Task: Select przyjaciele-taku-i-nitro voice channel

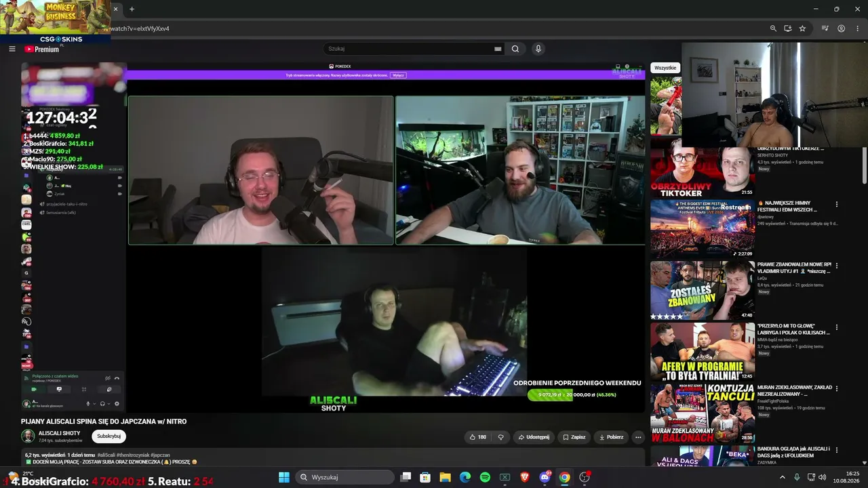Action: (66, 204)
